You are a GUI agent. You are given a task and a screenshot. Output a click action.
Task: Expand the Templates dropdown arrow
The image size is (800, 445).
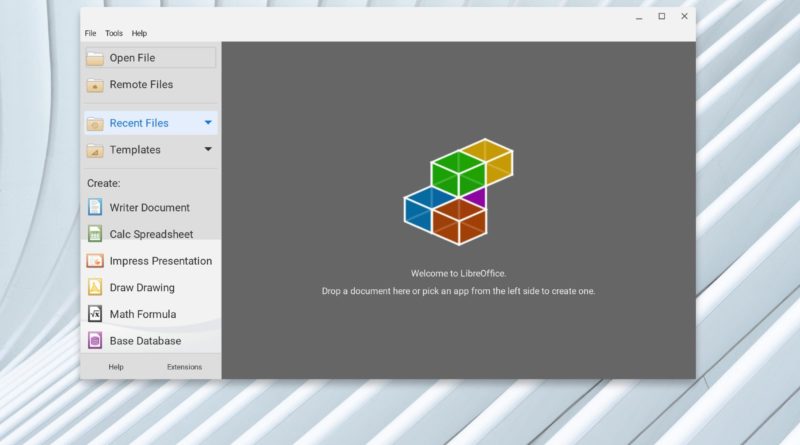(208, 149)
